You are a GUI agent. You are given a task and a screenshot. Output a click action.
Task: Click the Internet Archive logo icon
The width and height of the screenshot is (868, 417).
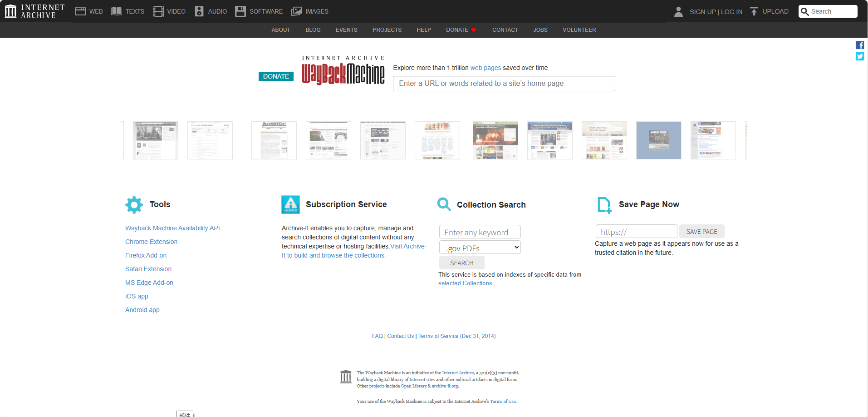pos(10,11)
